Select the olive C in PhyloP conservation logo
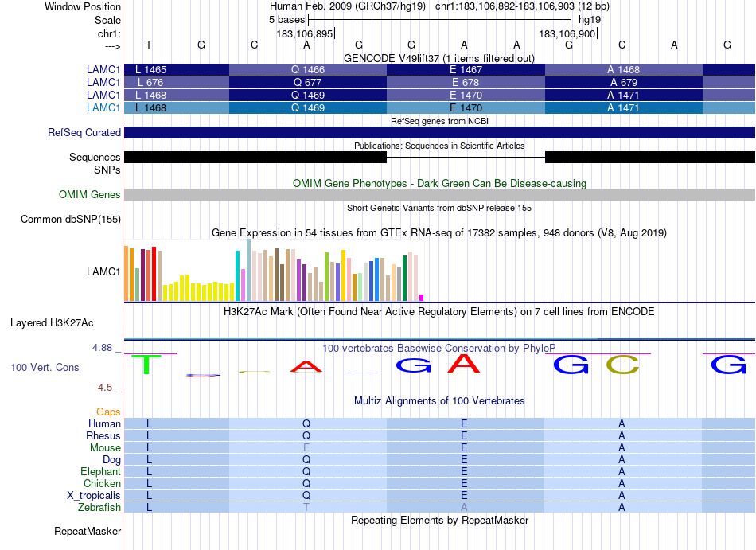The width and height of the screenshot is (756, 550). coord(622,365)
